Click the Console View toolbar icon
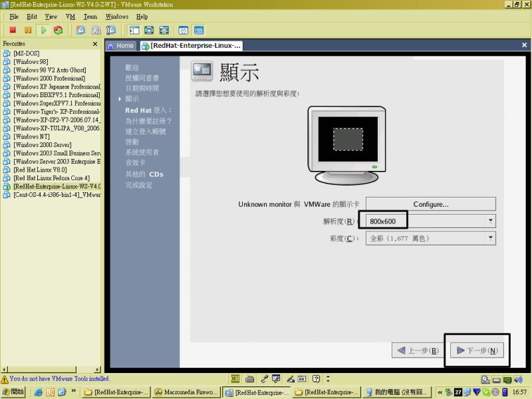This screenshot has width=532, height=399. pos(199,30)
